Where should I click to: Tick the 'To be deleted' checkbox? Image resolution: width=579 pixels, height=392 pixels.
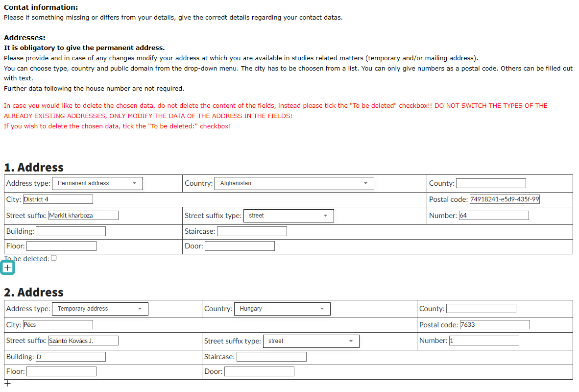click(x=54, y=258)
